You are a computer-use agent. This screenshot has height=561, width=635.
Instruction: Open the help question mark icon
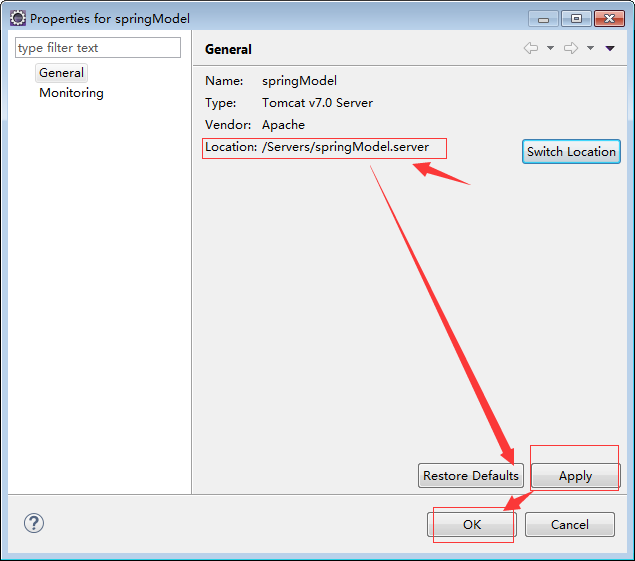(x=34, y=523)
